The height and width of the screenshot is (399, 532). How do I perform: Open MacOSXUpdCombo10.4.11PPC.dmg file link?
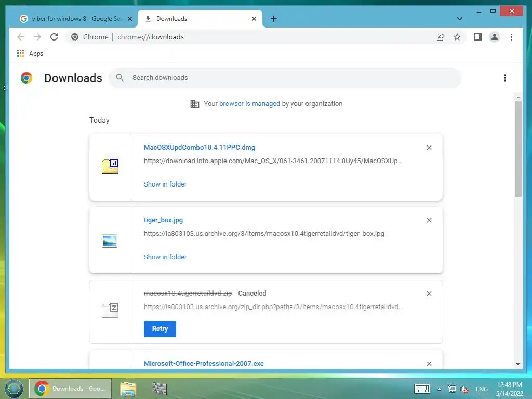[199, 148]
